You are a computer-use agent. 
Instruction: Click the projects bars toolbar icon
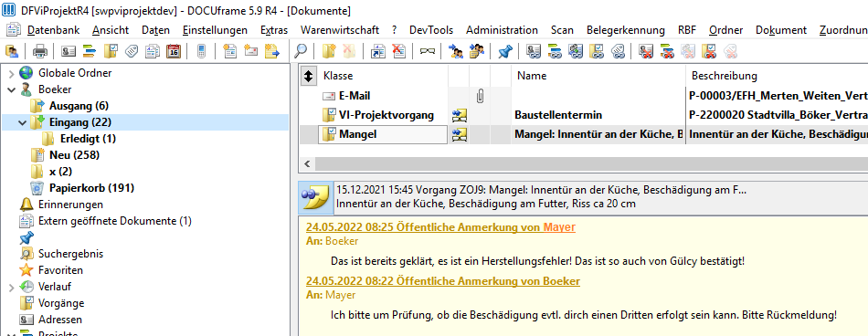pyautogui.click(x=90, y=52)
